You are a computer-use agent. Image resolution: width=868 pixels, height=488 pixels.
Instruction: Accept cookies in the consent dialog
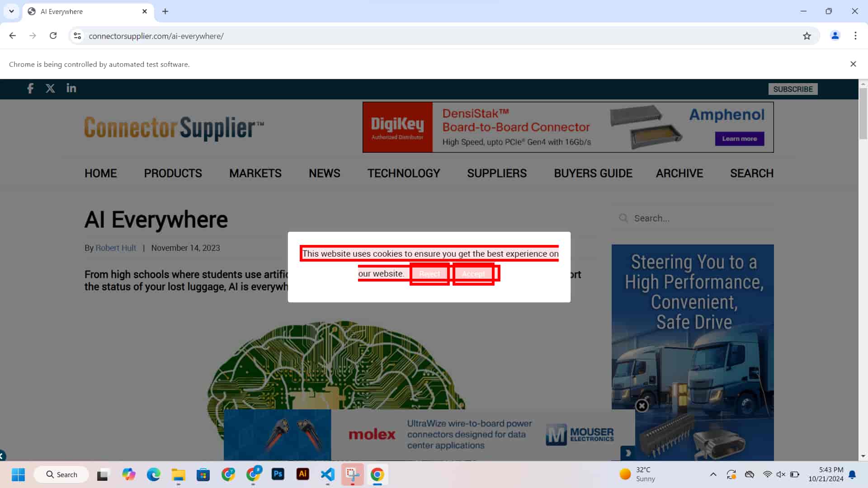[x=473, y=274]
